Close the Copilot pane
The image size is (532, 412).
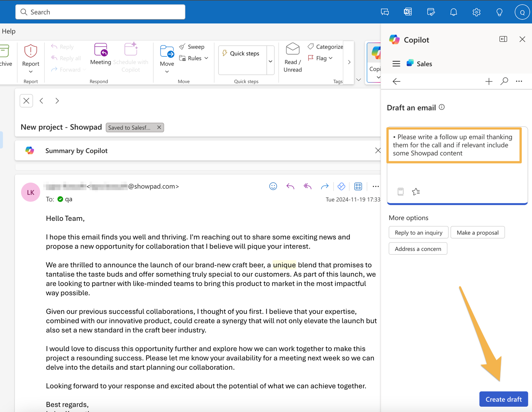click(522, 39)
